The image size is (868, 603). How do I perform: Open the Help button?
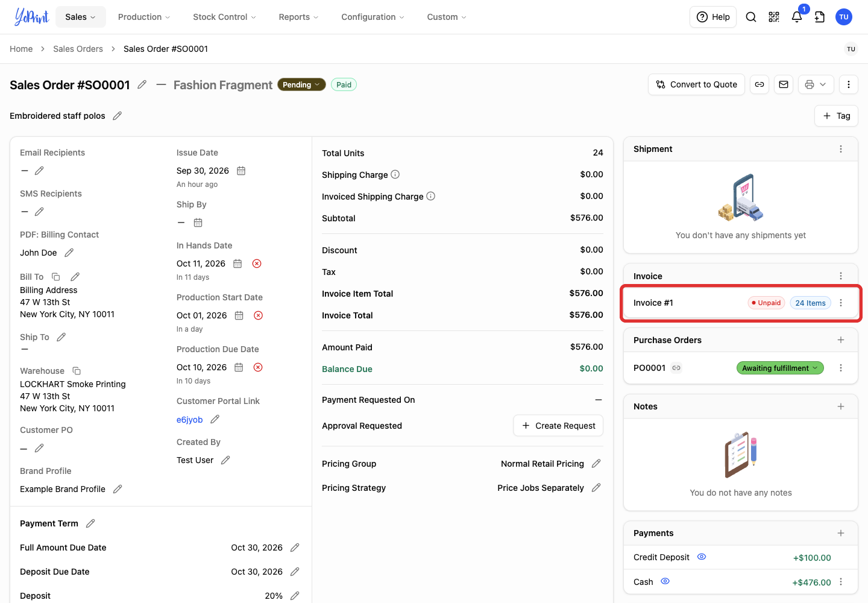coord(713,17)
